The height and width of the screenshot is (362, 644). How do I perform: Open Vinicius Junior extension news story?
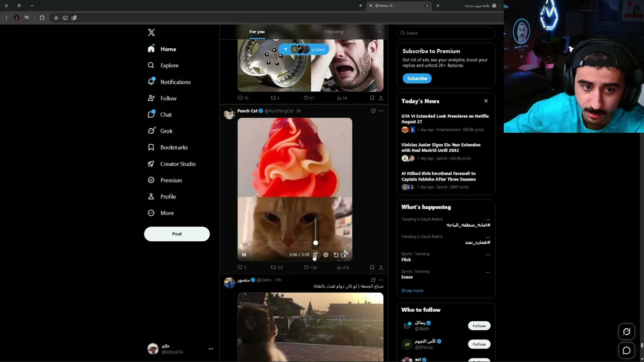coord(446,152)
